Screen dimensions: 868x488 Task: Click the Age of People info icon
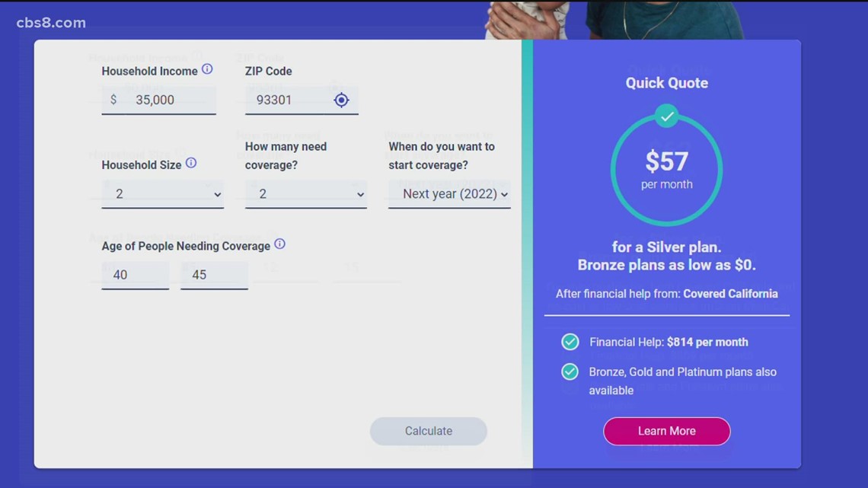pos(280,244)
